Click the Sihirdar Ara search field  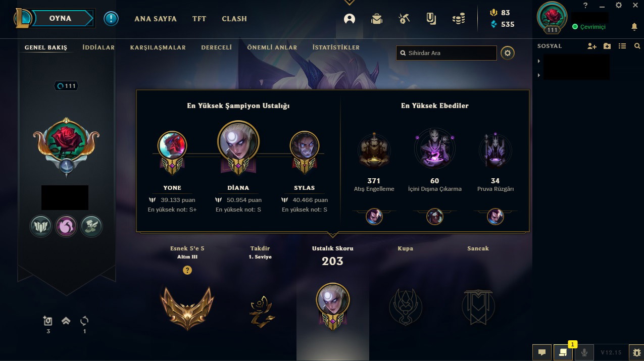(x=447, y=53)
